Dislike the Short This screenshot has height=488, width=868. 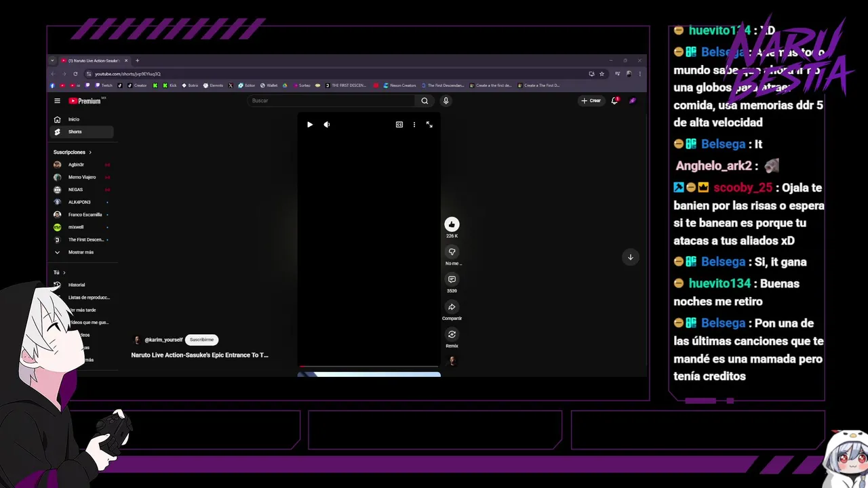point(452,252)
